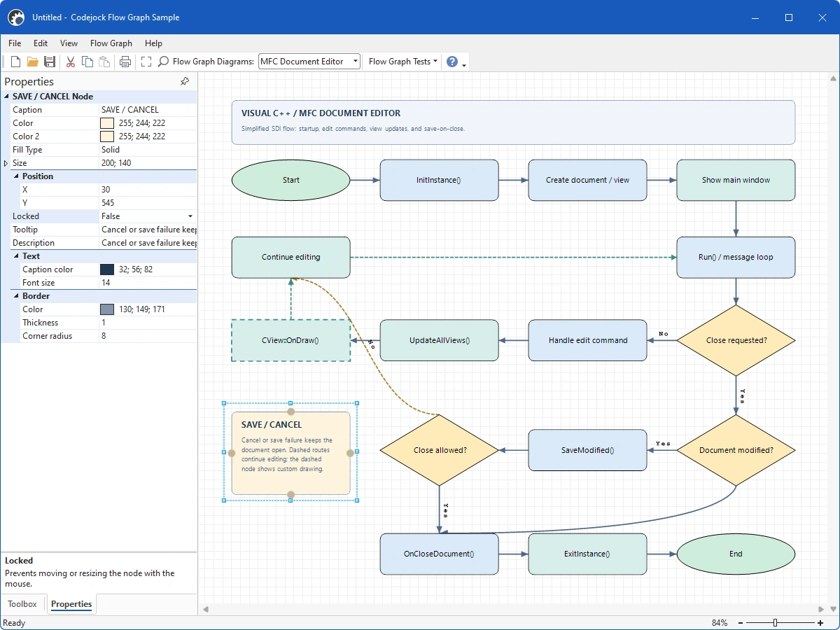Screen dimensions: 840x630
Task: Click the zoom slider thumb
Action: (775, 623)
